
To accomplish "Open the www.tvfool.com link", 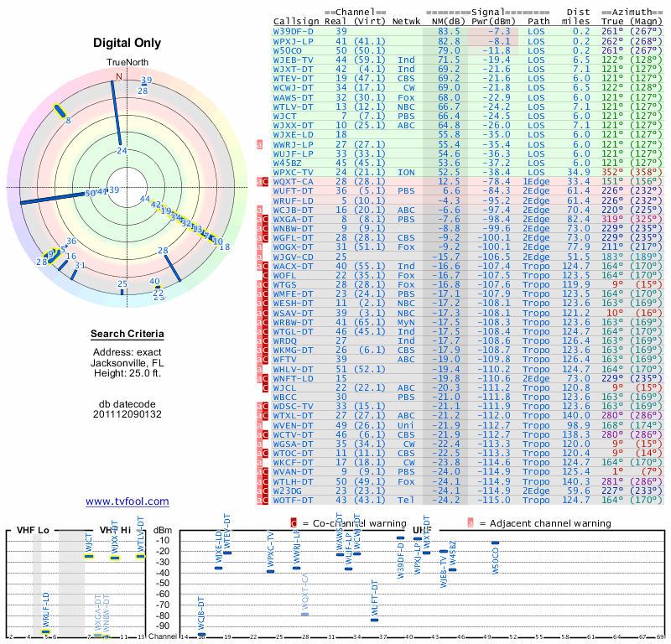I will click(127, 501).
